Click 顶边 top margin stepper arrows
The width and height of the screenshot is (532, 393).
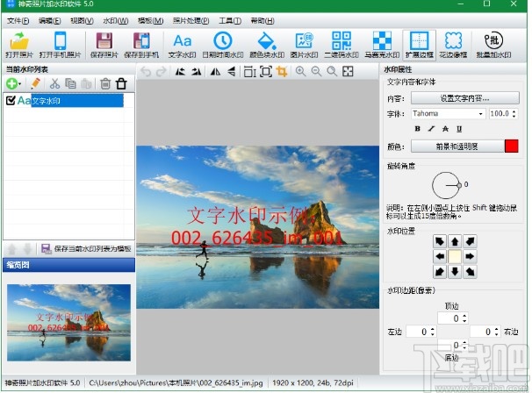coord(464,318)
